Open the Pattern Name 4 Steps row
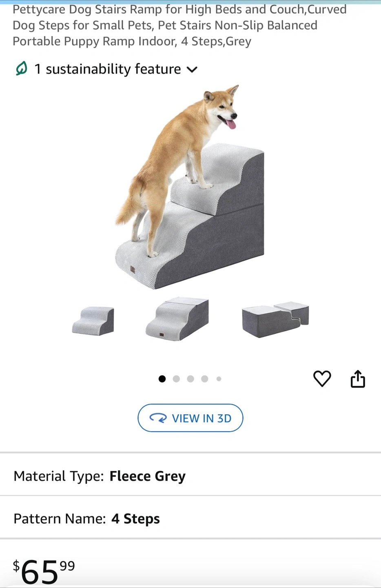Screen dimensions: 381x588 [x=190, y=519]
